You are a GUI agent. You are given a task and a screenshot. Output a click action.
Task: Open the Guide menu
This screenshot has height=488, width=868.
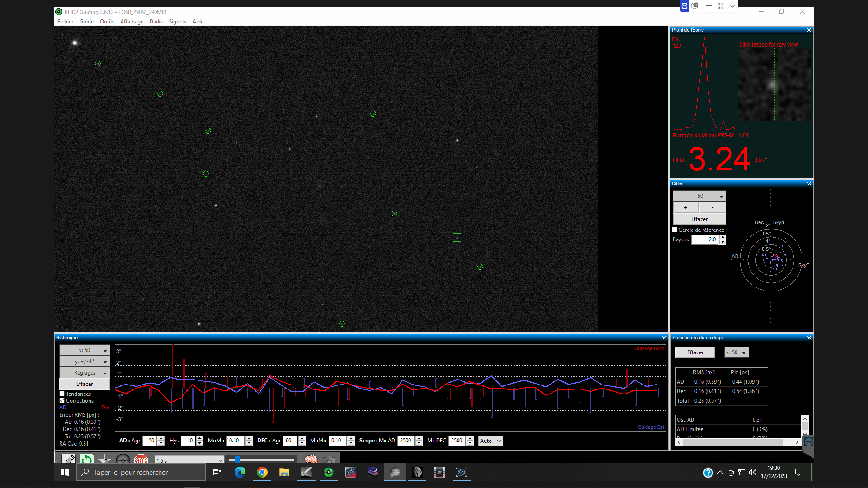(x=86, y=22)
